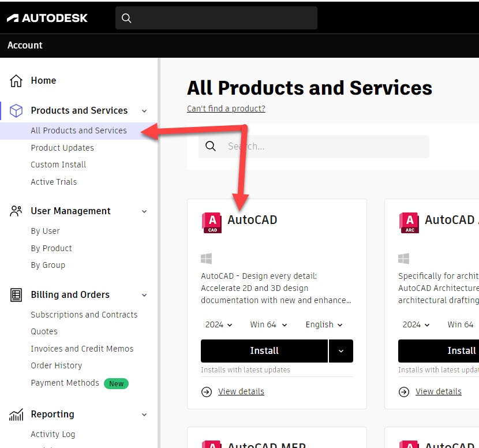479x448 pixels.
Task: Click the Products and Services cube icon
Action: click(16, 111)
